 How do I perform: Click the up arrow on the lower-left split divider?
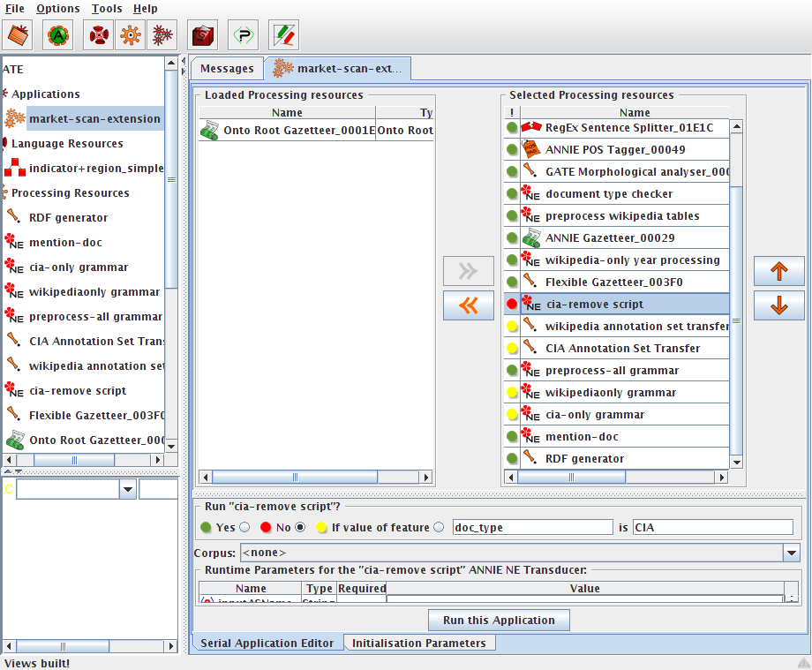pyautogui.click(x=8, y=471)
